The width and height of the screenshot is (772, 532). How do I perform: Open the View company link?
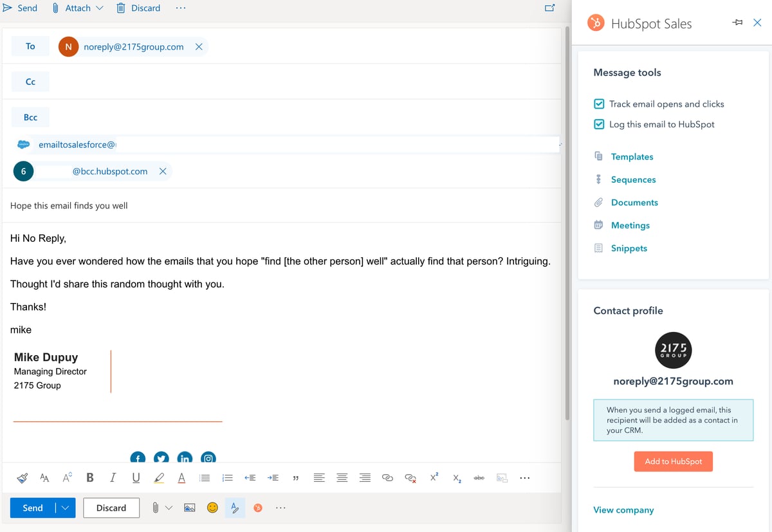[x=623, y=509]
